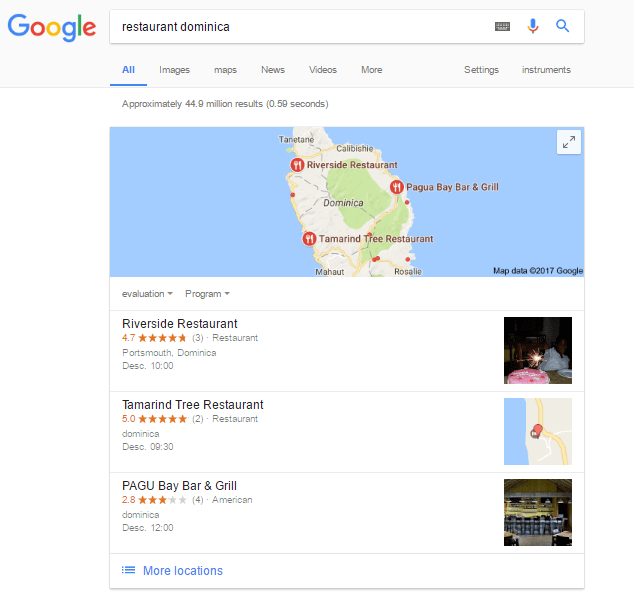Image resolution: width=634 pixels, height=602 pixels.
Task: Click the 4.7 star rating of Riverside
Action: click(154, 338)
